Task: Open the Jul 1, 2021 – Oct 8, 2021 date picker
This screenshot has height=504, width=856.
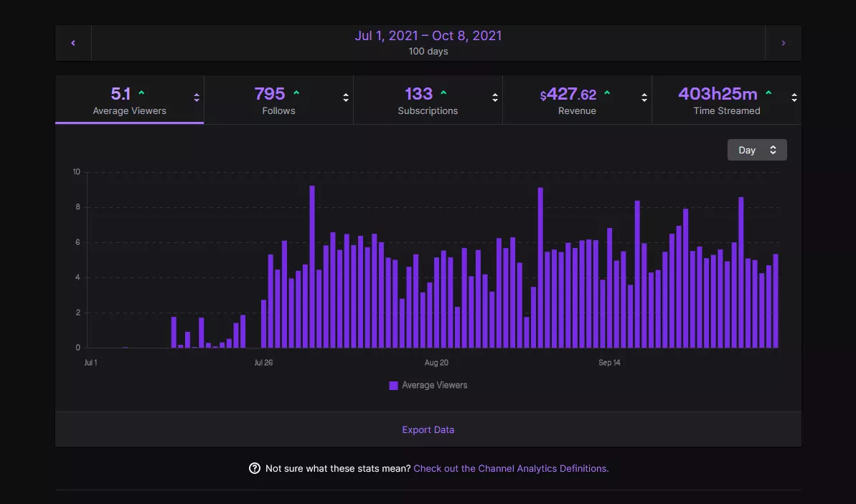Action: tap(428, 36)
